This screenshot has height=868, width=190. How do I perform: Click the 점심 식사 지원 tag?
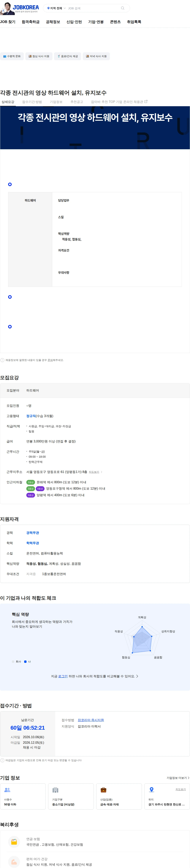point(39,56)
